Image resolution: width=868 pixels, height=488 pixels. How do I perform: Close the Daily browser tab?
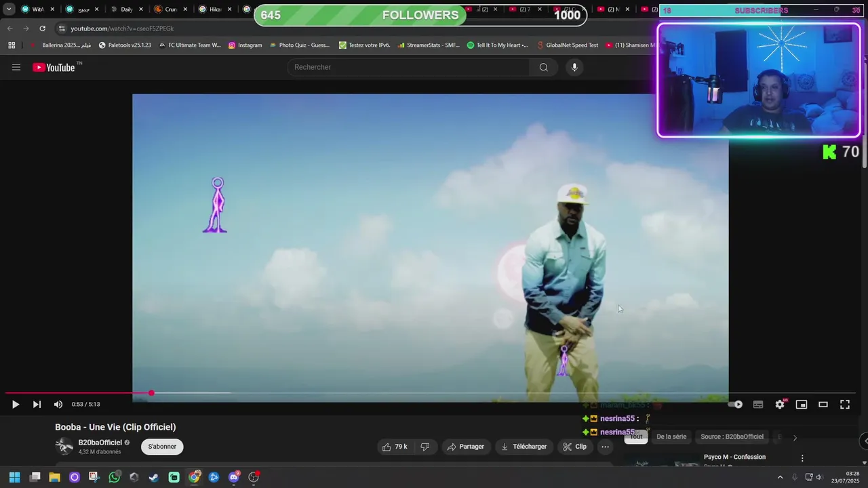(x=141, y=9)
